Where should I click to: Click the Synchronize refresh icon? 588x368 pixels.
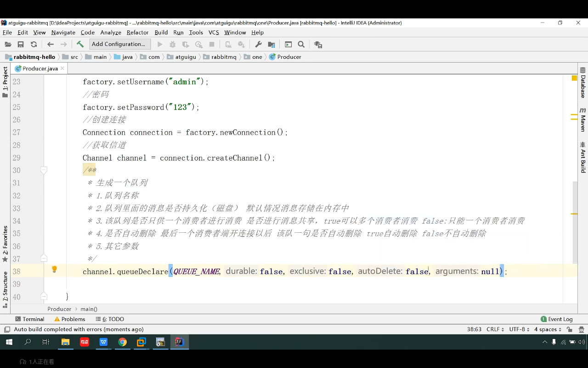pyautogui.click(x=34, y=45)
